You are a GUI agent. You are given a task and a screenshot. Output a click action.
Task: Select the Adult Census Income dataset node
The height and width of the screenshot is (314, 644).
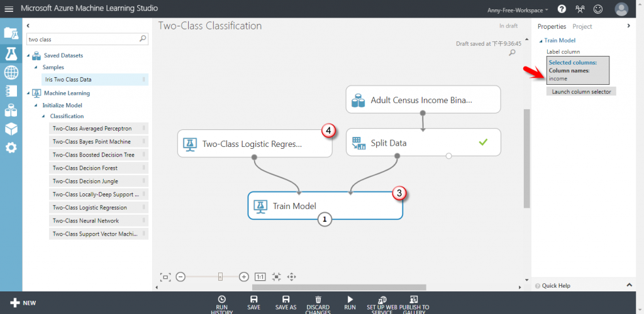(x=423, y=99)
